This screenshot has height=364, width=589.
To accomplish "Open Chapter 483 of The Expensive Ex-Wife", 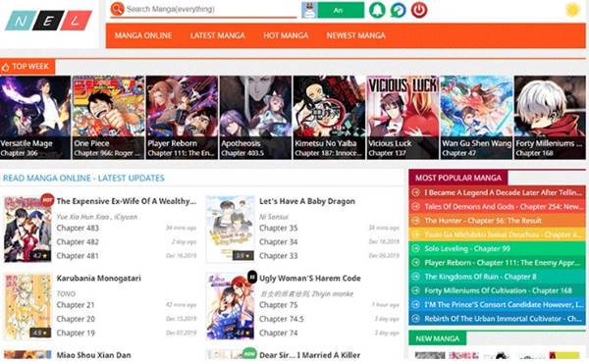I will click(78, 229).
